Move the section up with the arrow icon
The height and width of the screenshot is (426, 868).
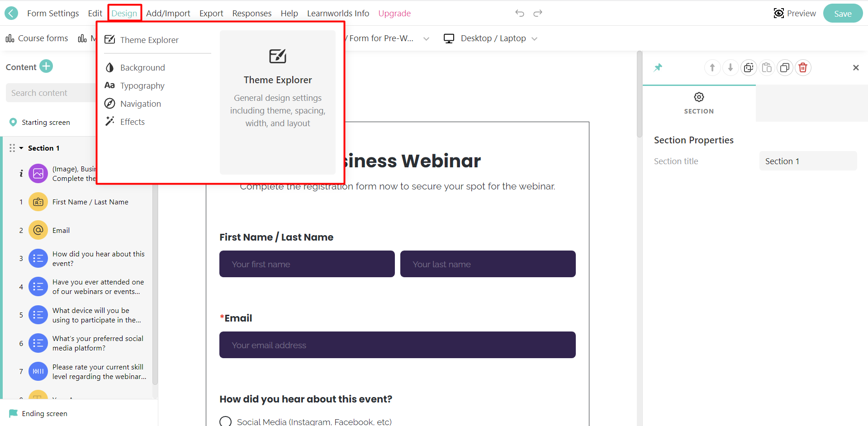pos(712,67)
